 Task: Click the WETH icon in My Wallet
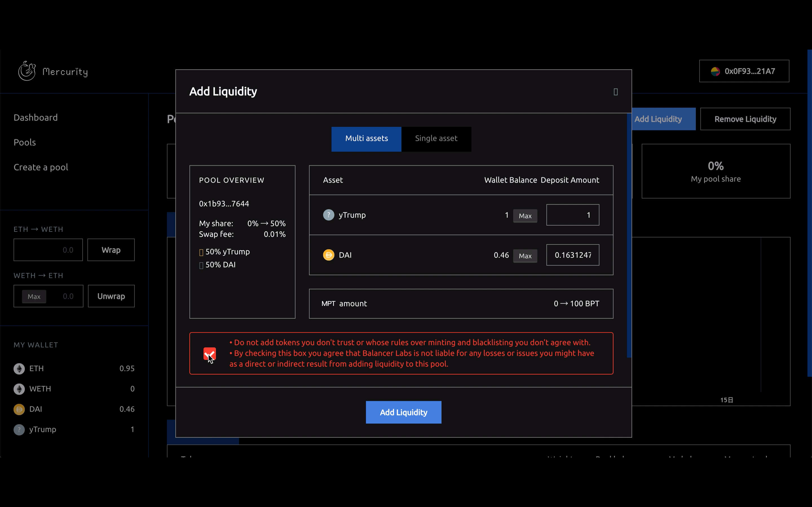pyautogui.click(x=19, y=389)
